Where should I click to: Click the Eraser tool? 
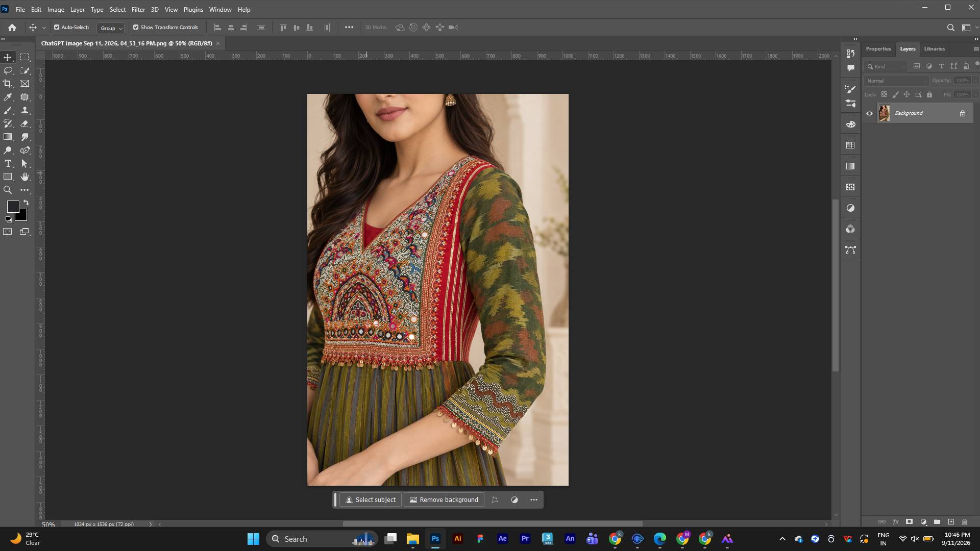pyautogui.click(x=24, y=123)
